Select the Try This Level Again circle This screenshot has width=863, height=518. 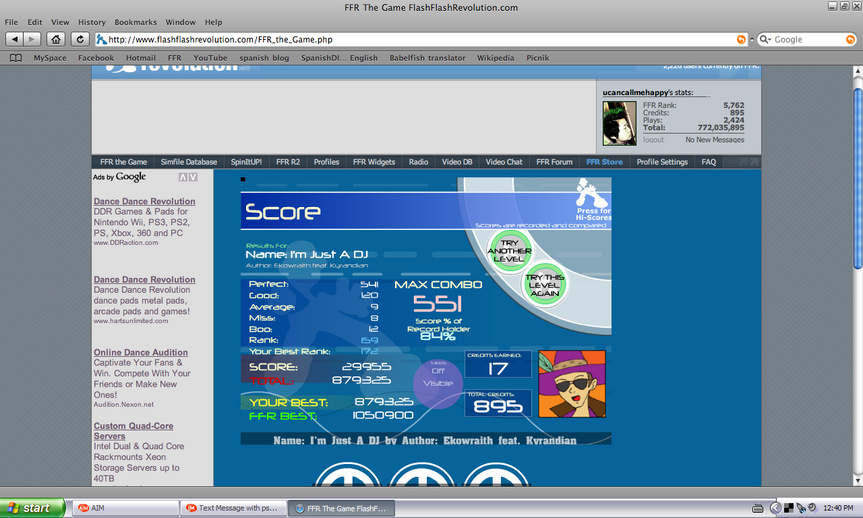[x=544, y=285]
